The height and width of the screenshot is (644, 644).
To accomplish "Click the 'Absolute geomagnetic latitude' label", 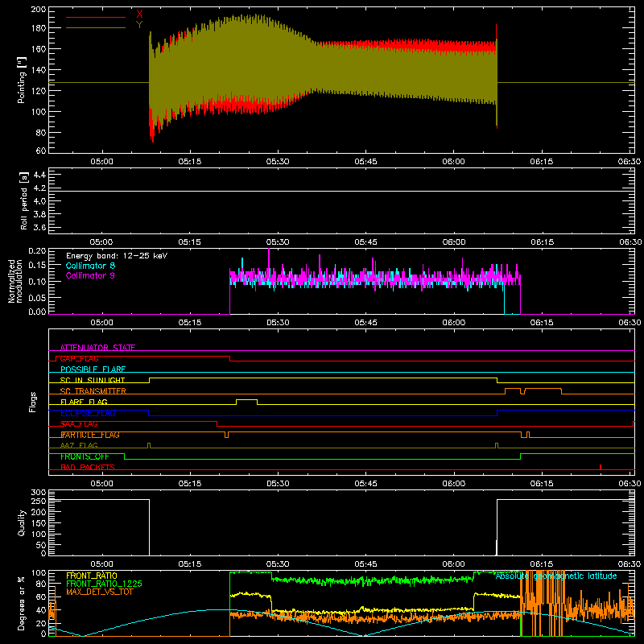I will coord(556,576).
